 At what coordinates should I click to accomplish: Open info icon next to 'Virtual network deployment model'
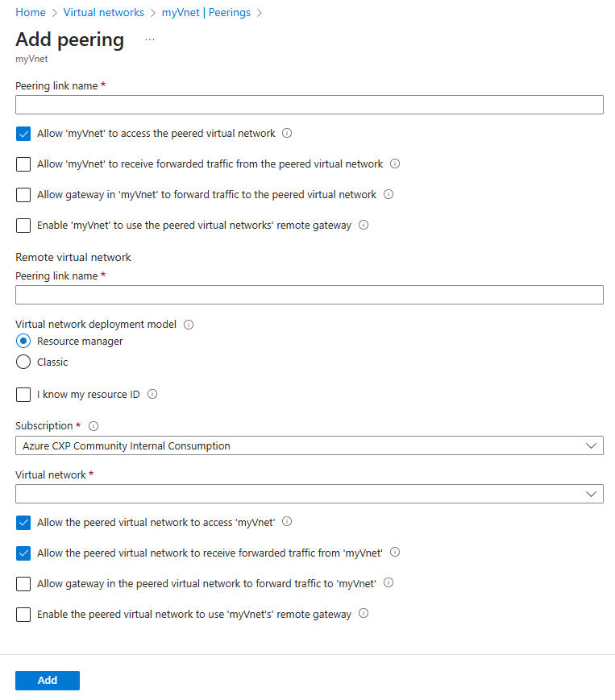coord(188,325)
